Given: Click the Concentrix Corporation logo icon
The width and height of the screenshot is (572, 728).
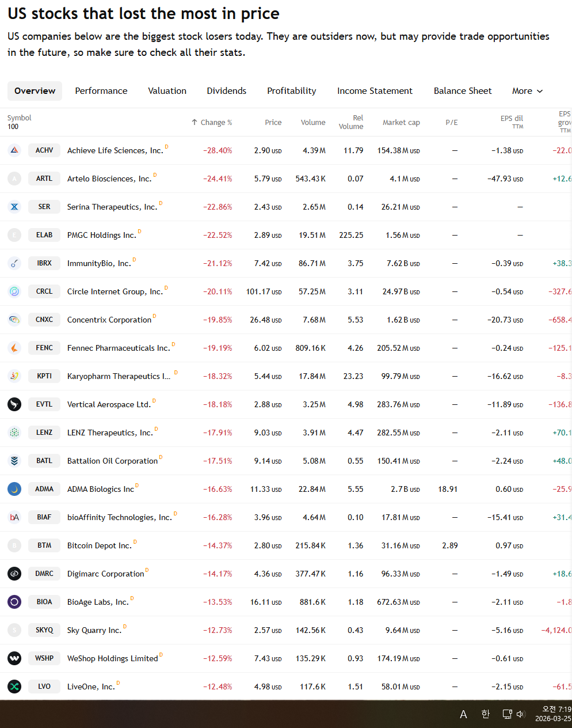Looking at the screenshot, I should (14, 320).
